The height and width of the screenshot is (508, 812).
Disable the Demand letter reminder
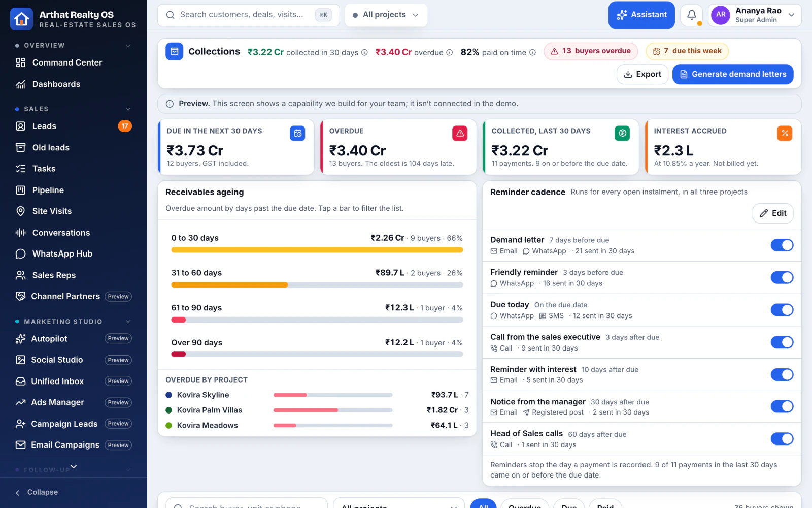tap(782, 245)
